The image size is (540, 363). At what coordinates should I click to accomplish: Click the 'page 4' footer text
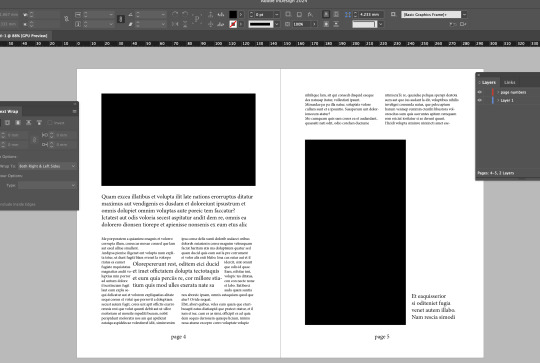click(178, 336)
